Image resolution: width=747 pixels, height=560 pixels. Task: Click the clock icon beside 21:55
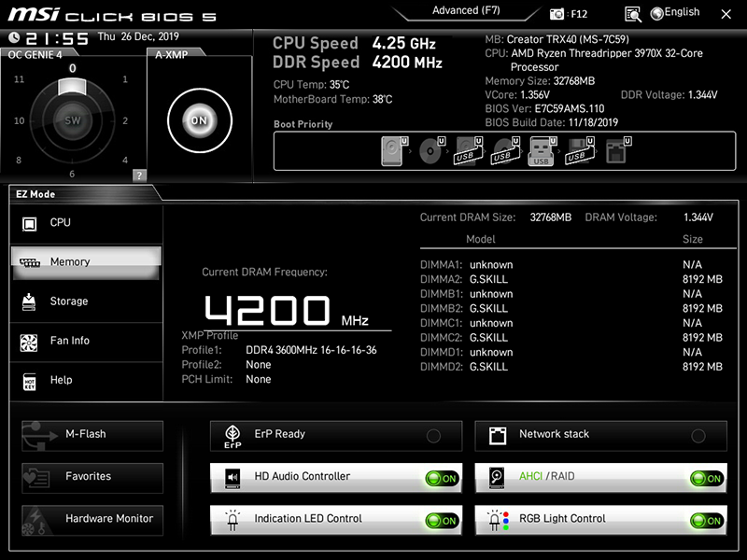pos(14,37)
